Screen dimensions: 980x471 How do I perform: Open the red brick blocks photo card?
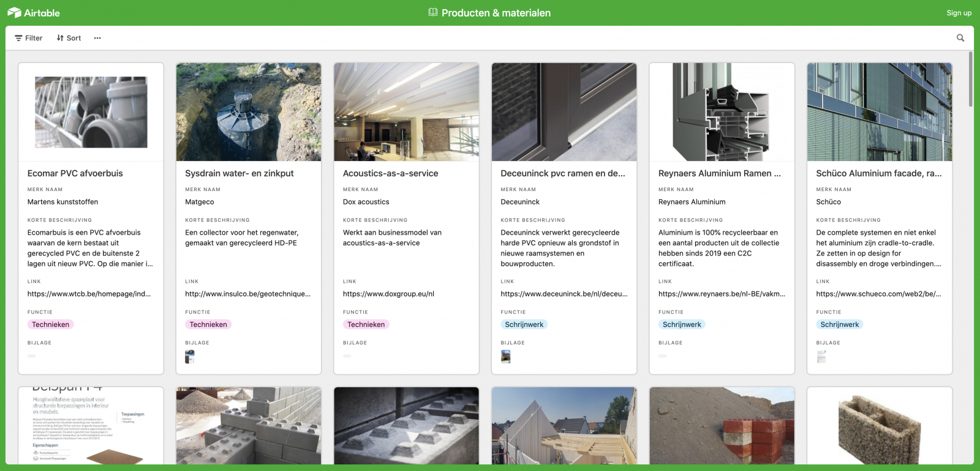tap(722, 426)
